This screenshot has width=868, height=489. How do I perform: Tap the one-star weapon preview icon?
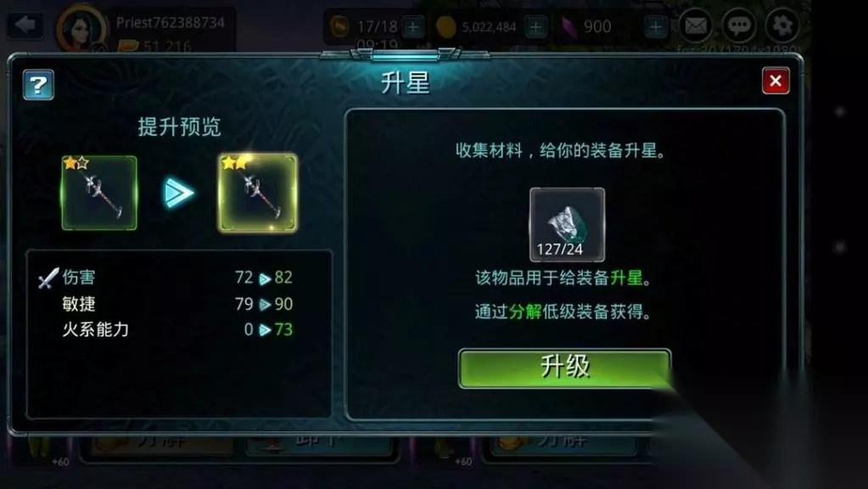[x=99, y=193]
